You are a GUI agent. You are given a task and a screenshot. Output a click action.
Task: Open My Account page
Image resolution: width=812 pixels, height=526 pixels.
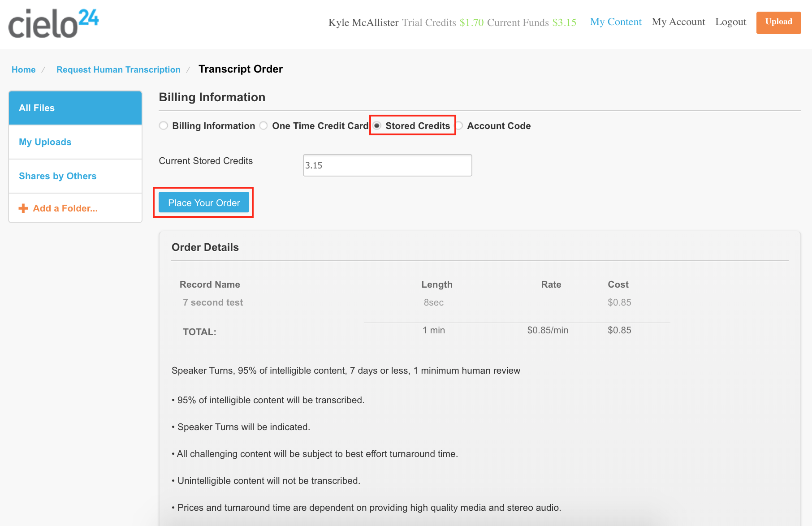click(678, 22)
